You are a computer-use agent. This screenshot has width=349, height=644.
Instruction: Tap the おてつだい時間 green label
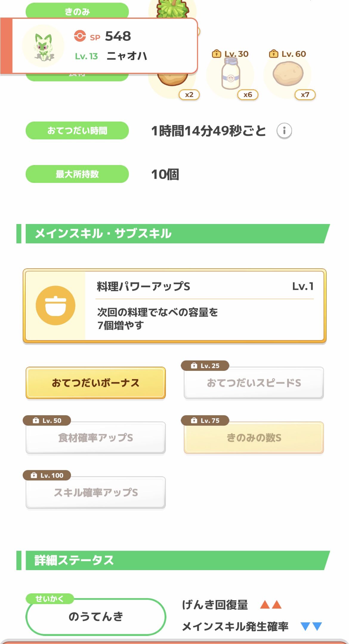tap(77, 130)
